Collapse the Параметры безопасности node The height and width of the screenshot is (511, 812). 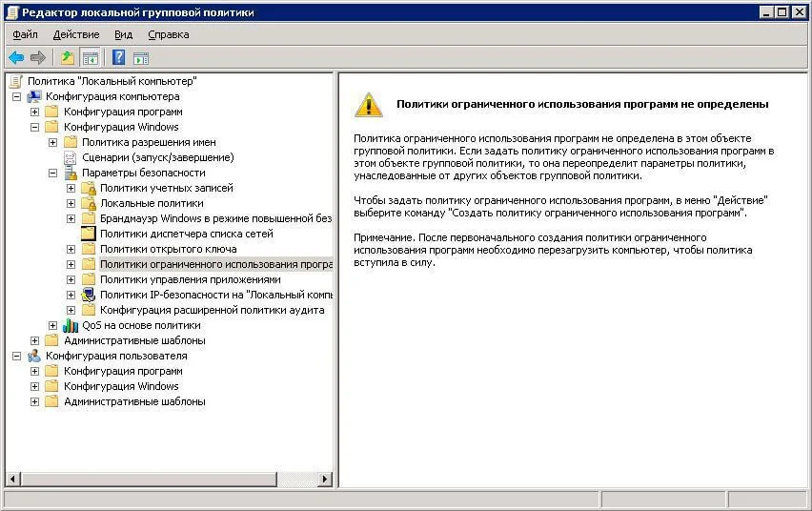click(52, 174)
